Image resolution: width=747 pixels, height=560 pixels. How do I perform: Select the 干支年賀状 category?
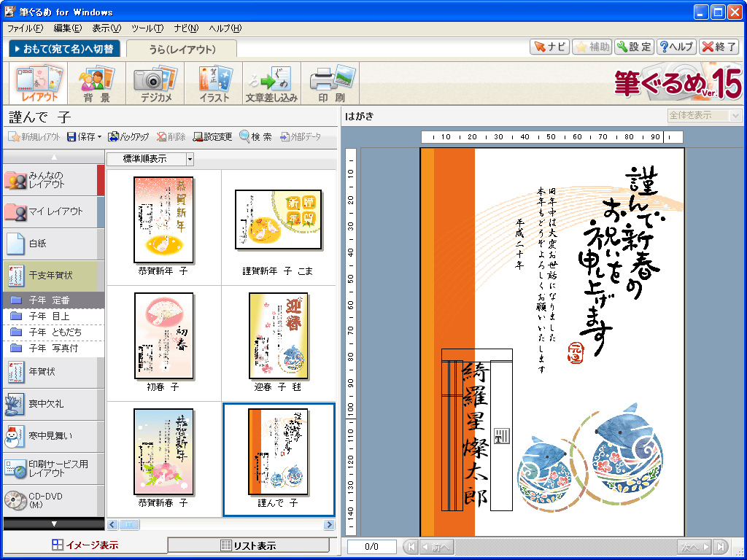pos(53,276)
